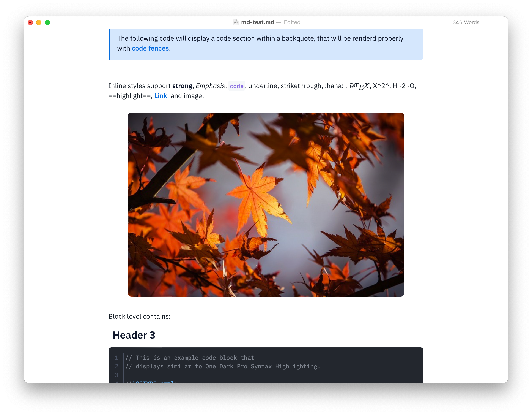Click the strikethrough styled word
The width and height of the screenshot is (532, 415).
click(x=301, y=86)
